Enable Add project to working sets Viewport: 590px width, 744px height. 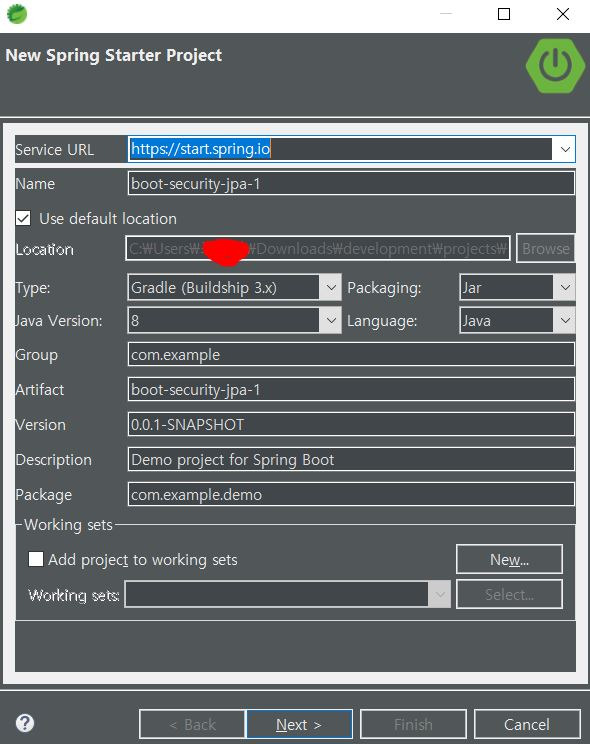tap(36, 559)
